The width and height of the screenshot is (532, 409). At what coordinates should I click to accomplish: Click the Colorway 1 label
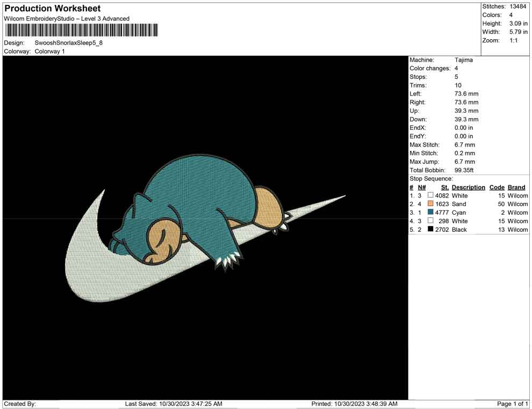pyautogui.click(x=49, y=52)
